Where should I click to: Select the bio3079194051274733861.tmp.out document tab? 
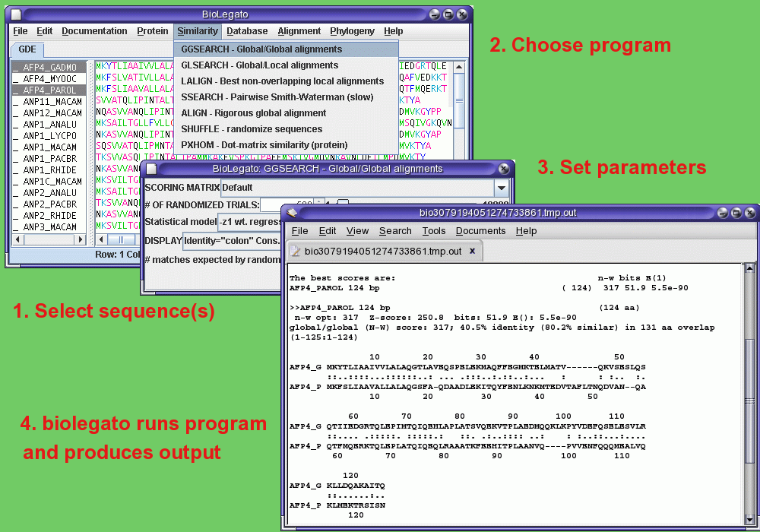pos(383,251)
